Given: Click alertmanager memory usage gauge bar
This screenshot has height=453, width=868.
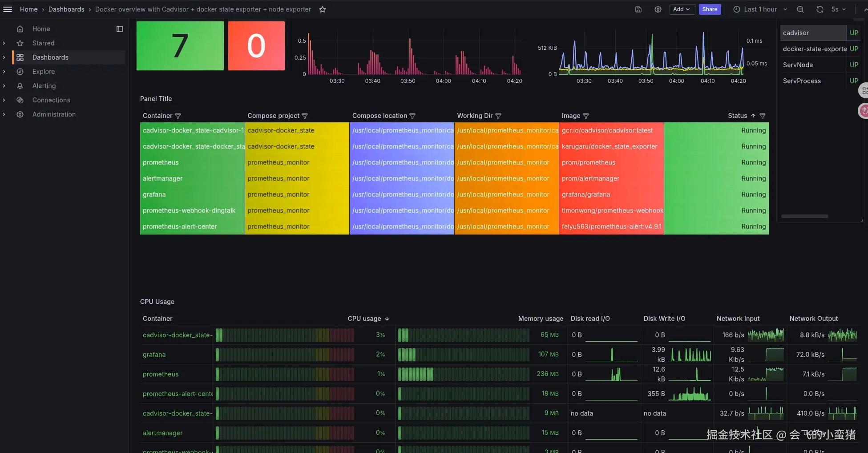Looking at the screenshot, I should point(464,433).
